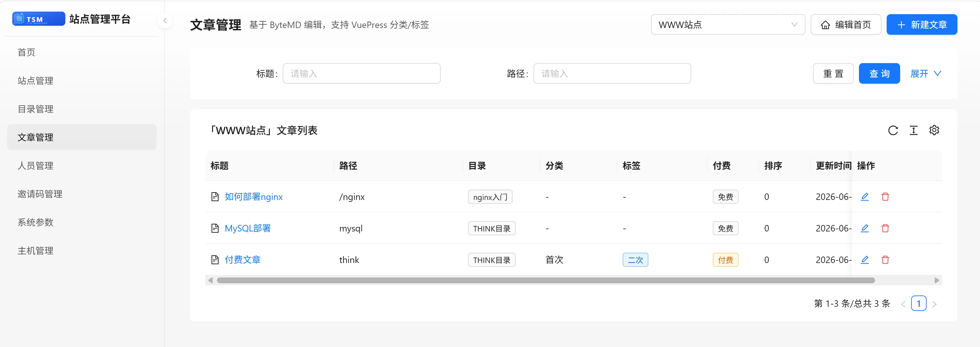Screen dimensions: 980x347
Task: Delete the MySQL部署 article
Action: point(885,228)
